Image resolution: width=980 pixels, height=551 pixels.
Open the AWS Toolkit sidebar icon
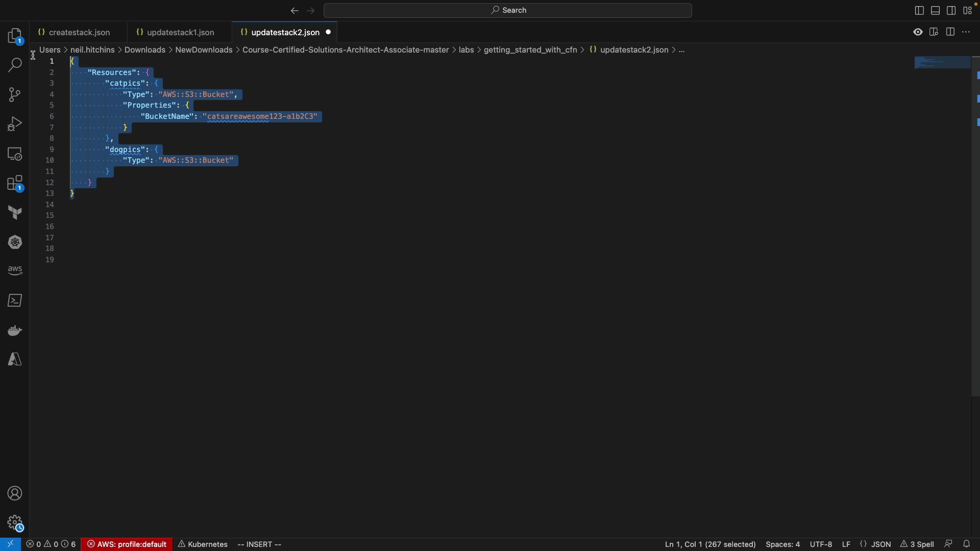(x=15, y=271)
